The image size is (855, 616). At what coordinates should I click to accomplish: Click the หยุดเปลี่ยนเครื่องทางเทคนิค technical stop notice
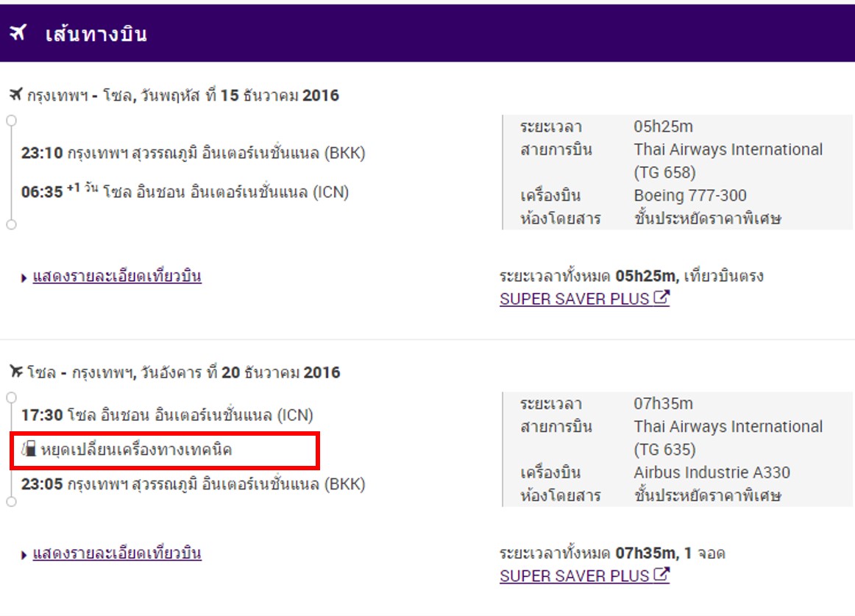164,450
